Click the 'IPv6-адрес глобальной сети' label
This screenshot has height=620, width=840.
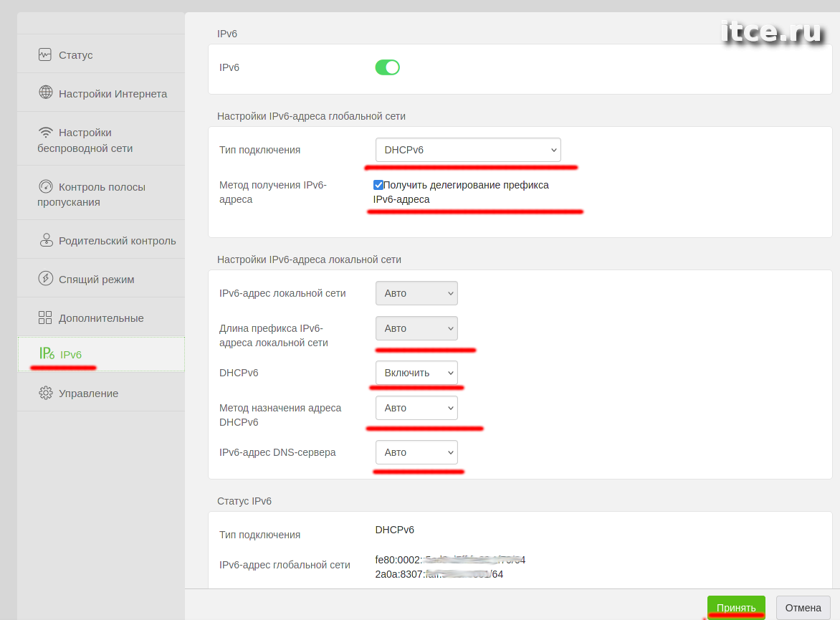click(x=285, y=565)
